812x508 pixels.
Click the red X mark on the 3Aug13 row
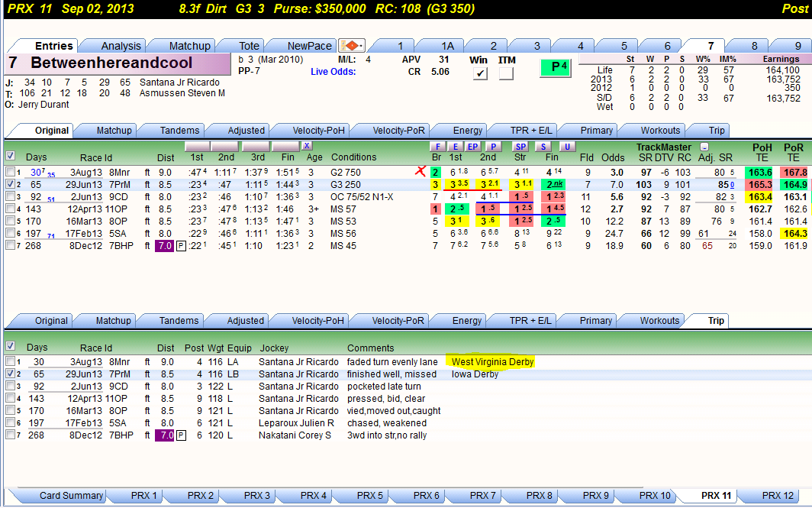coord(420,171)
